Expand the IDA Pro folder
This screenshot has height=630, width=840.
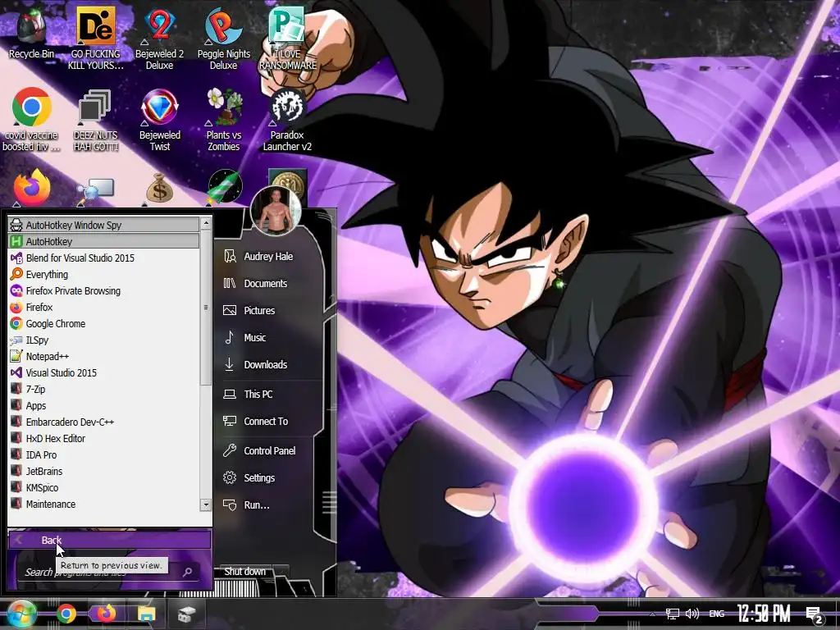[x=104, y=454]
